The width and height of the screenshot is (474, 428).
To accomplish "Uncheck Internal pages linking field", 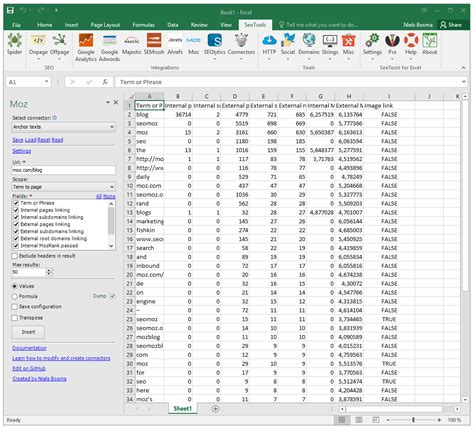I will (16, 210).
